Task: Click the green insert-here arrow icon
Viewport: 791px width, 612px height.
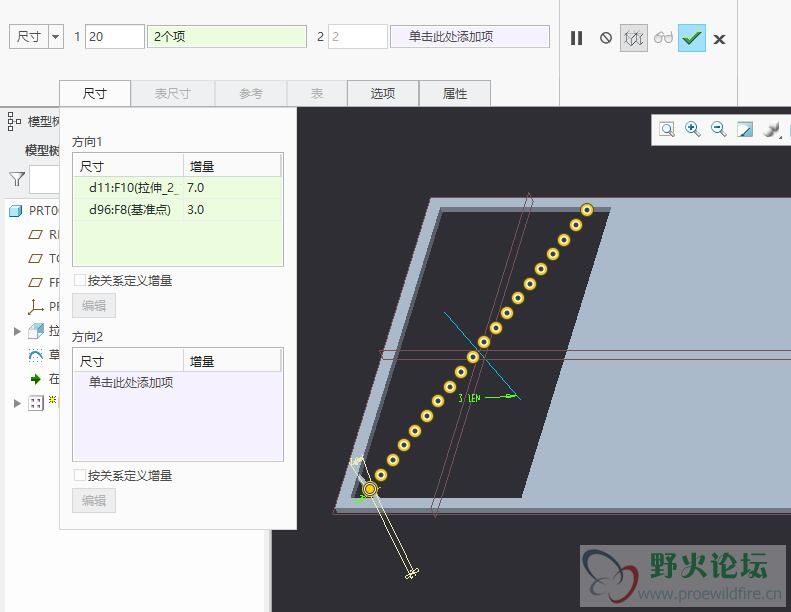Action: coord(35,379)
